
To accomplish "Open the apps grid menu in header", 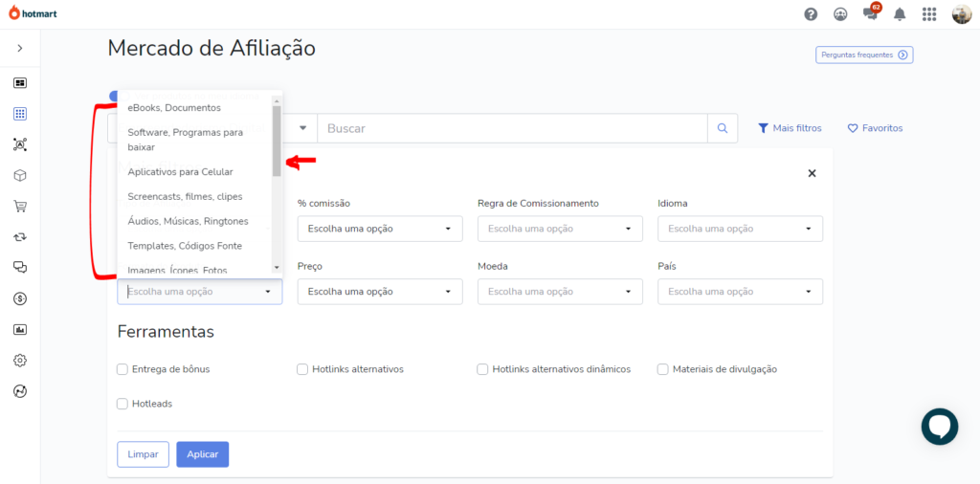I will click(928, 14).
